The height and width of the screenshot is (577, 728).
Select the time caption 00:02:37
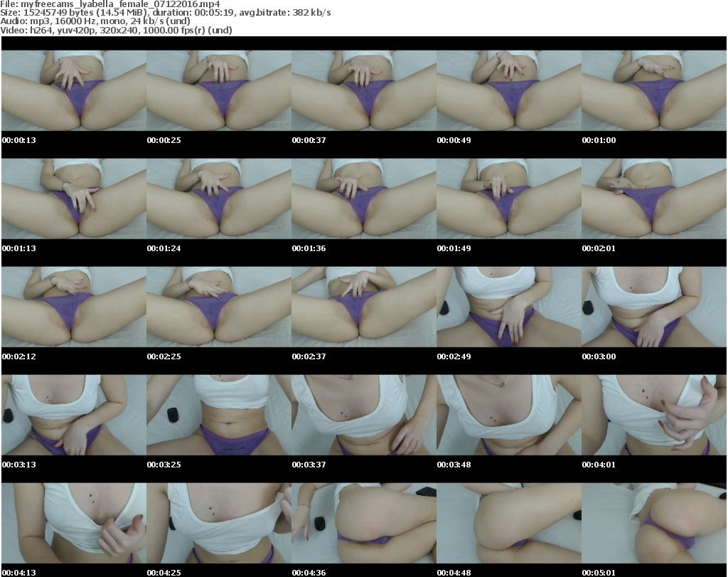309,356
